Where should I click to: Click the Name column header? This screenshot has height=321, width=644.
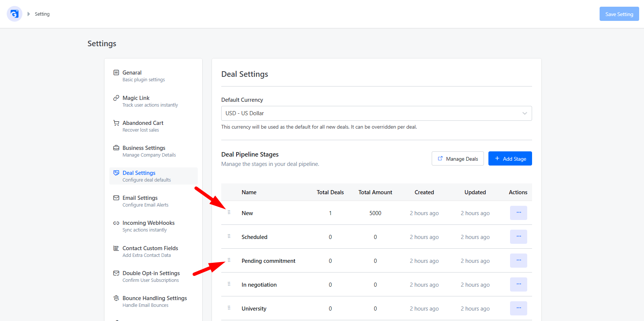click(x=249, y=192)
